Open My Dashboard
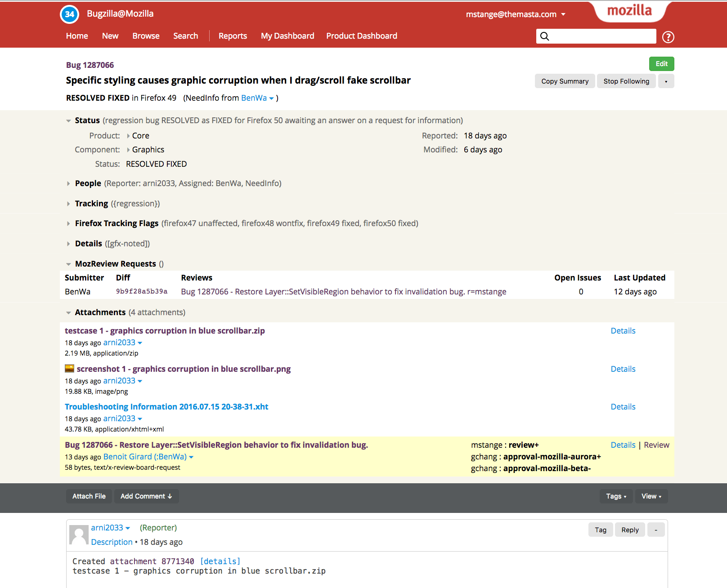Viewport: 727px width, 588px height. [x=287, y=36]
